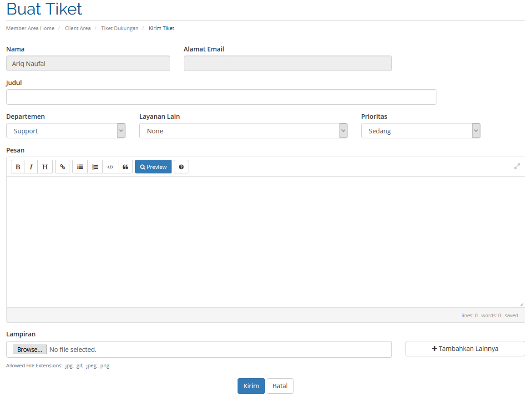
Task: Create an unordered bullet list
Action: (80, 167)
